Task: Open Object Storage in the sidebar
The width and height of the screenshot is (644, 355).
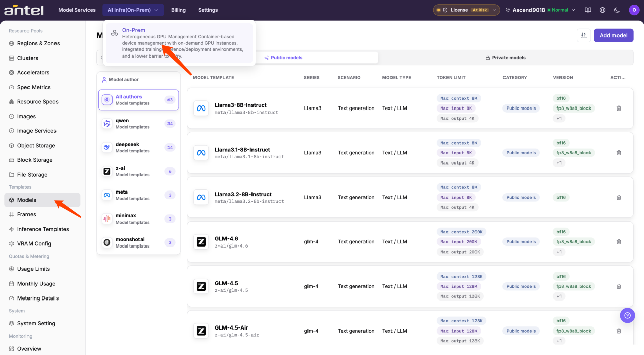Action: pyautogui.click(x=42, y=146)
